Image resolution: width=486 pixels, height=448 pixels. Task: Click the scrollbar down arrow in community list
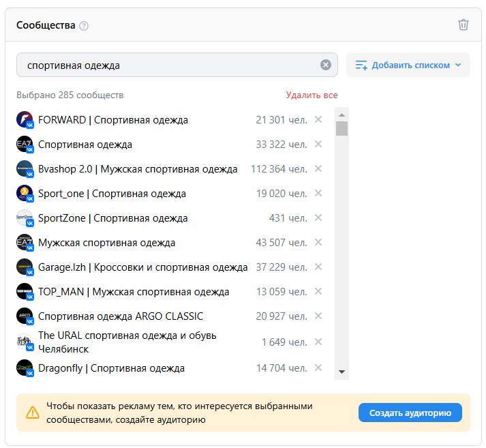(x=342, y=372)
